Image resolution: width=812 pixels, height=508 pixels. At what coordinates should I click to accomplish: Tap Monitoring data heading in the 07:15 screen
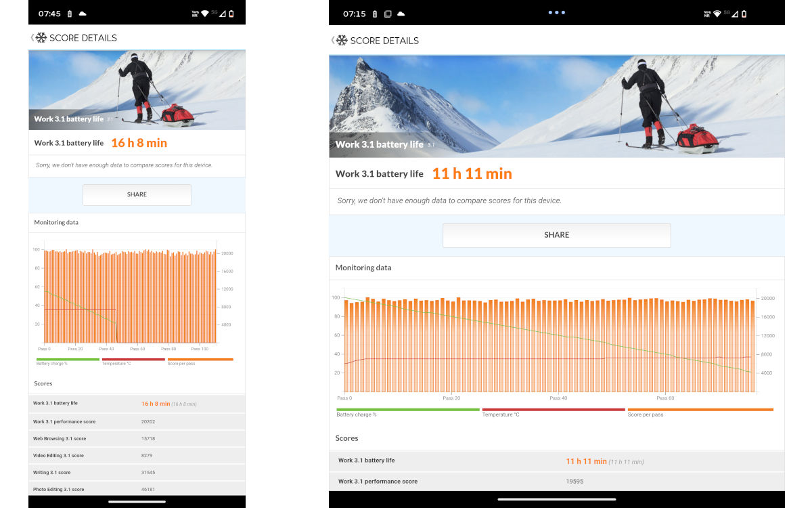tap(363, 268)
